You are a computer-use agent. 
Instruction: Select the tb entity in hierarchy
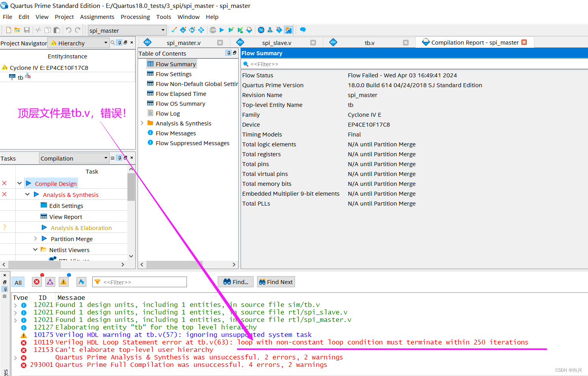(20, 78)
